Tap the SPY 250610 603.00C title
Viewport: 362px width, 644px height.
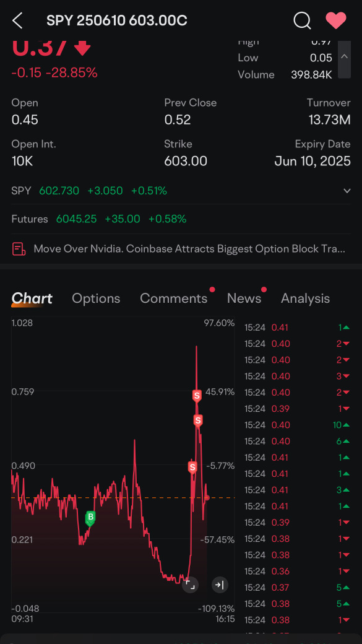pyautogui.click(x=117, y=20)
